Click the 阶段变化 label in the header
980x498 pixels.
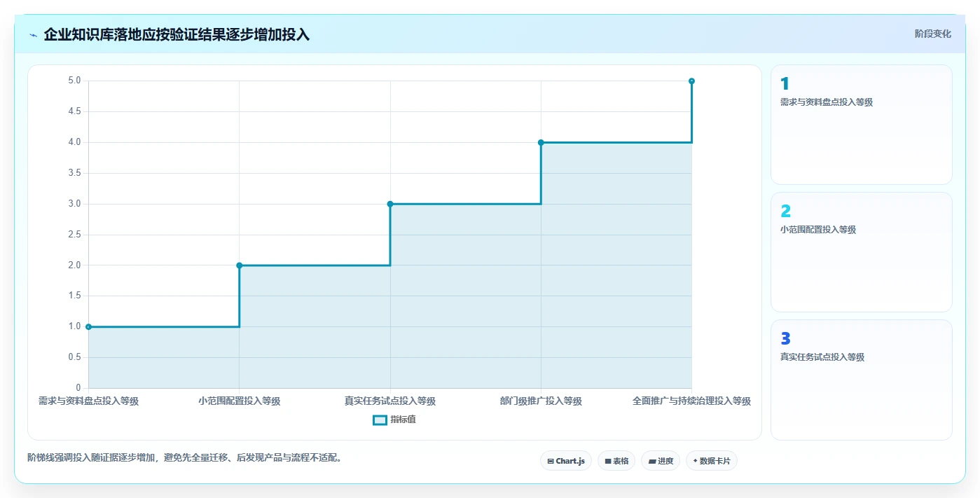click(933, 34)
